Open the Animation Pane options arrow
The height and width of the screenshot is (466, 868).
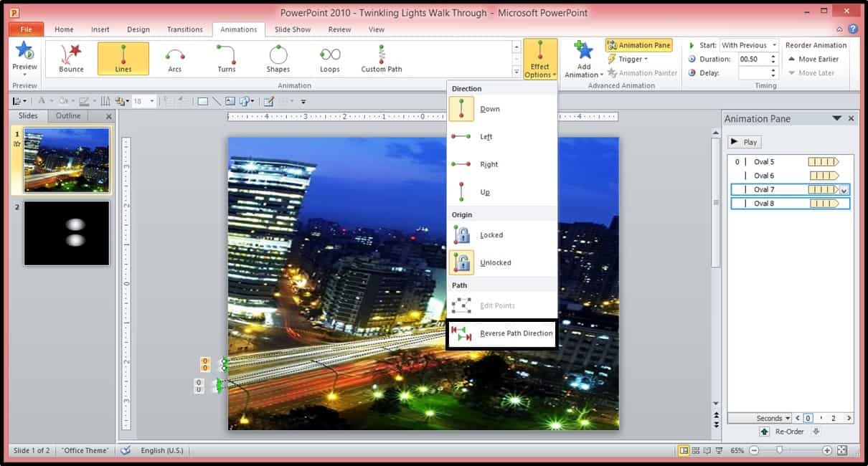click(836, 118)
